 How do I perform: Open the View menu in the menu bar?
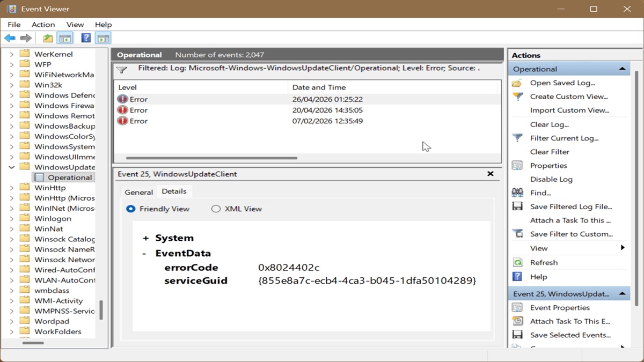click(75, 25)
